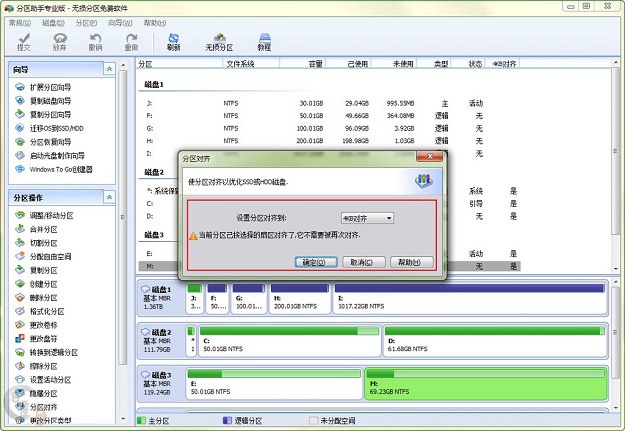Click the 提交 (Apply) toolbar icon
625x431 pixels.
tap(23, 40)
